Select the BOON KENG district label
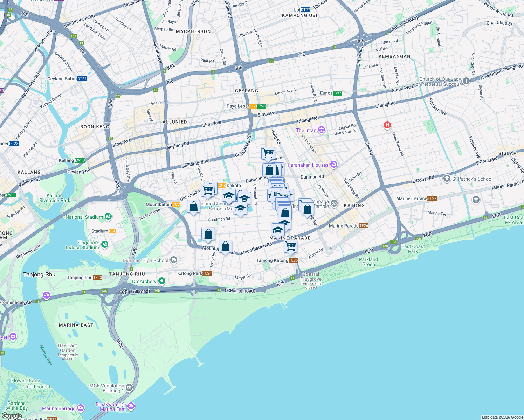The width and height of the screenshot is (524, 420). [95, 127]
